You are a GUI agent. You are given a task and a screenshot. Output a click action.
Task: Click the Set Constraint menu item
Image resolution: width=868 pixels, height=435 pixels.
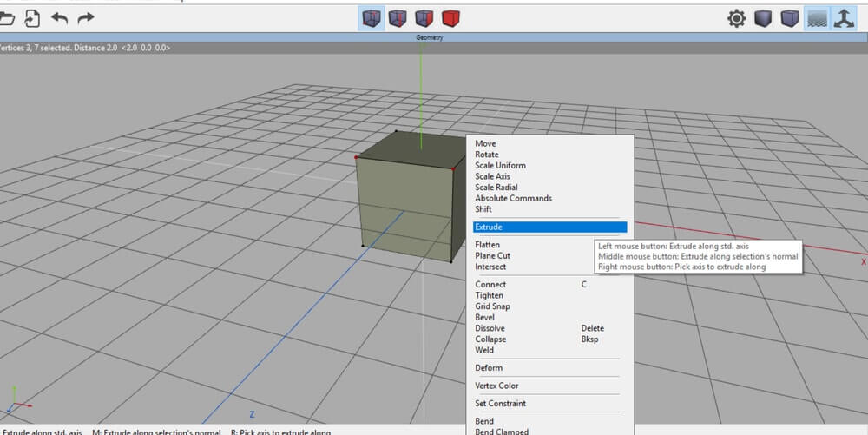[x=500, y=403]
